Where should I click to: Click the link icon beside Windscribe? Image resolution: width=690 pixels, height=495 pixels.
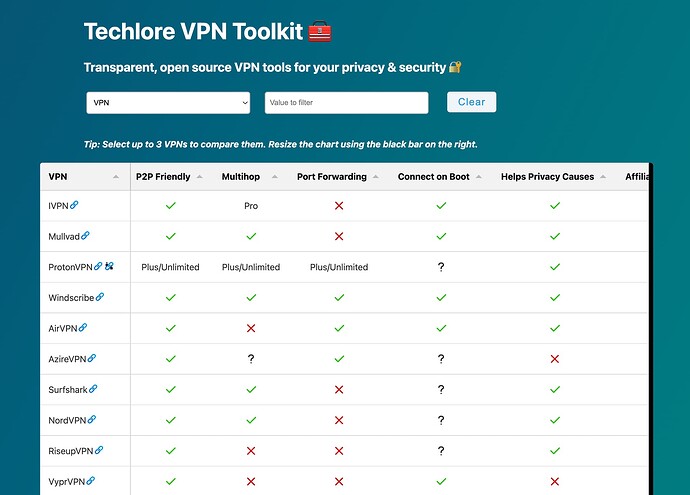pos(100,298)
